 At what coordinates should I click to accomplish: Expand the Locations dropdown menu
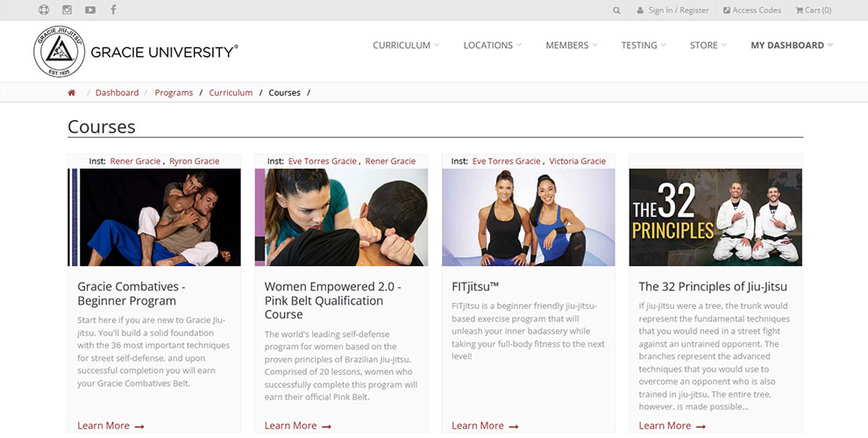(492, 46)
